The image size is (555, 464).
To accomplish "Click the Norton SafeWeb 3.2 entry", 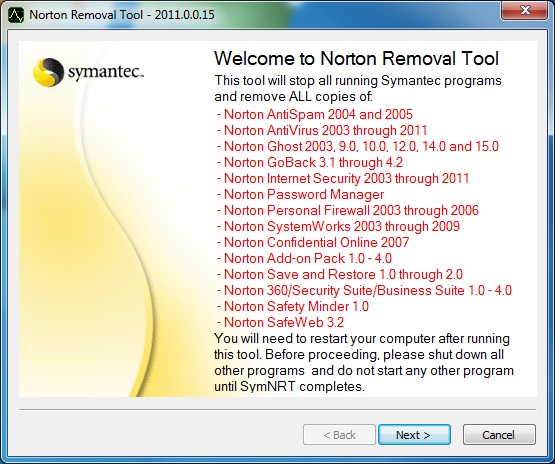I will point(280,322).
